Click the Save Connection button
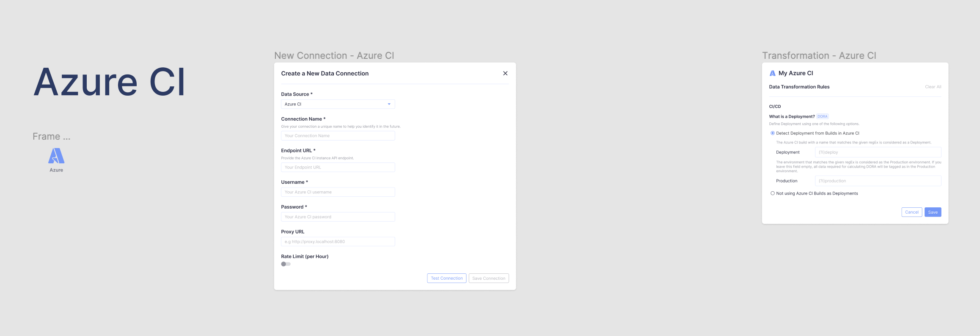Viewport: 980px width, 336px height. point(489,278)
